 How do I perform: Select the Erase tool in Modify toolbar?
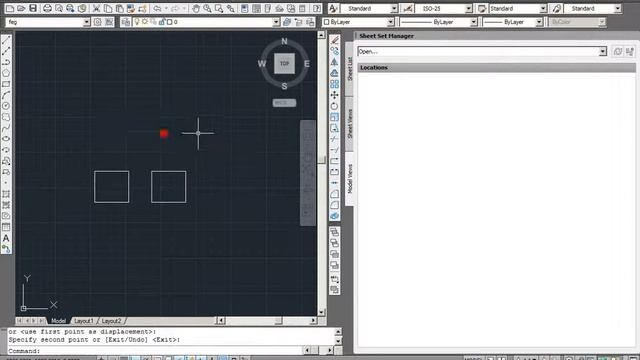tap(334, 40)
